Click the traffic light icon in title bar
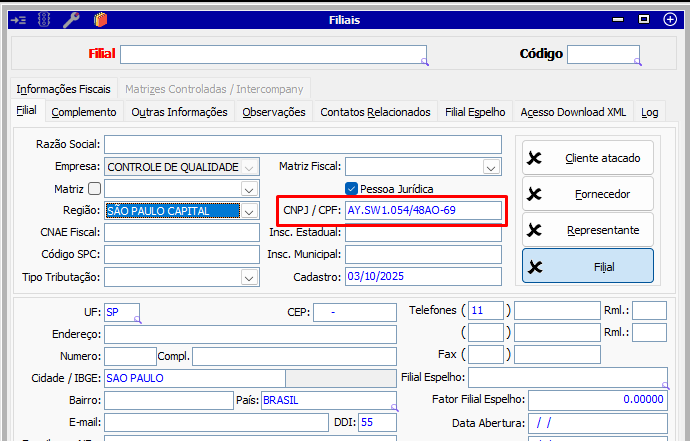Viewport: 690px width, 441px height. [x=44, y=20]
